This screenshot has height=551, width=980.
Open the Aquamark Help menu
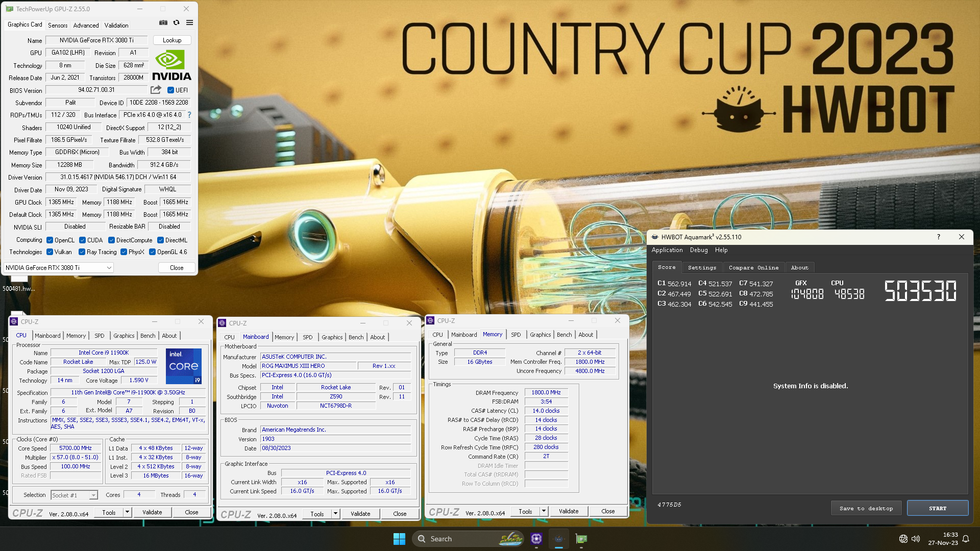pos(721,250)
